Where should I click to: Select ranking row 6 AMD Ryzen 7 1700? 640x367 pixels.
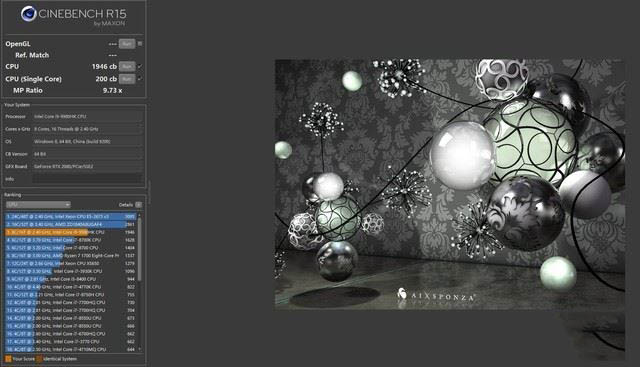[x=71, y=256]
